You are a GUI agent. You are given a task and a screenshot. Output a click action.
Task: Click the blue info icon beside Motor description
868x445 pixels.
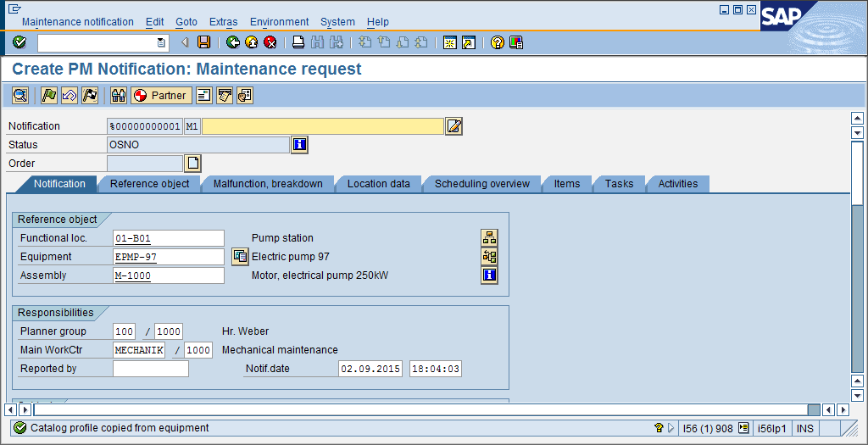coord(489,275)
